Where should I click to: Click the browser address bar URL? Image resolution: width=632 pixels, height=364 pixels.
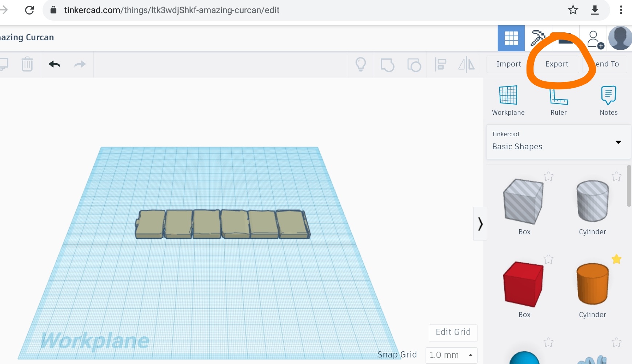(172, 10)
